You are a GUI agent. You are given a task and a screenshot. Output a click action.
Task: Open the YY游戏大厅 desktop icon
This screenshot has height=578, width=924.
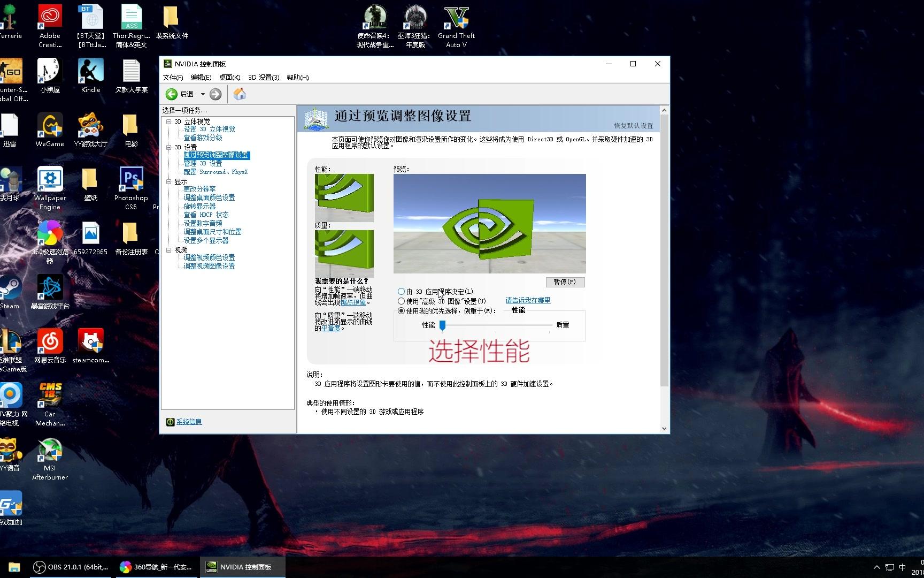(90, 130)
